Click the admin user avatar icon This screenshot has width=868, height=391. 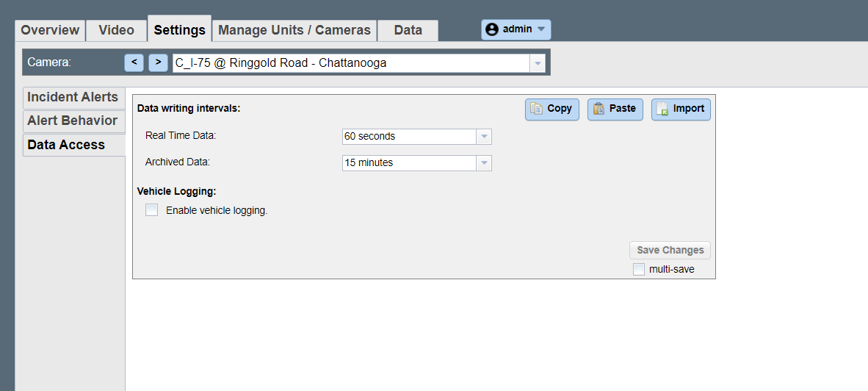pyautogui.click(x=491, y=29)
